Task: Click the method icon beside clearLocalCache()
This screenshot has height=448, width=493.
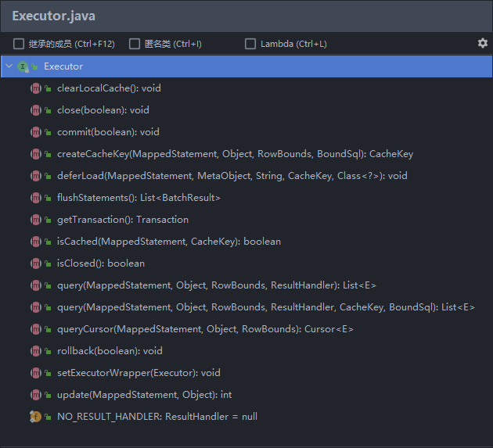Action: pyautogui.click(x=35, y=88)
